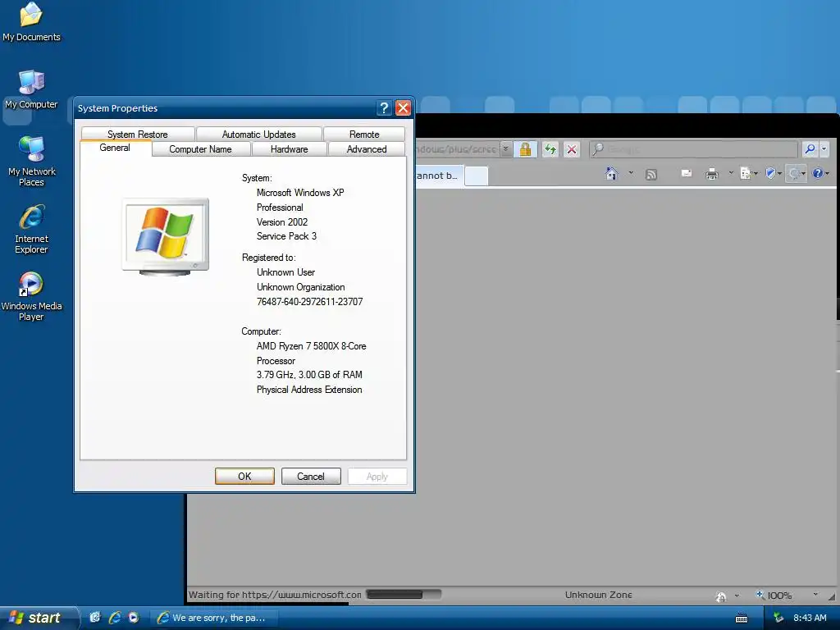840x630 pixels.
Task: Launch Windows Media Player from quick launch
Action: click(134, 618)
